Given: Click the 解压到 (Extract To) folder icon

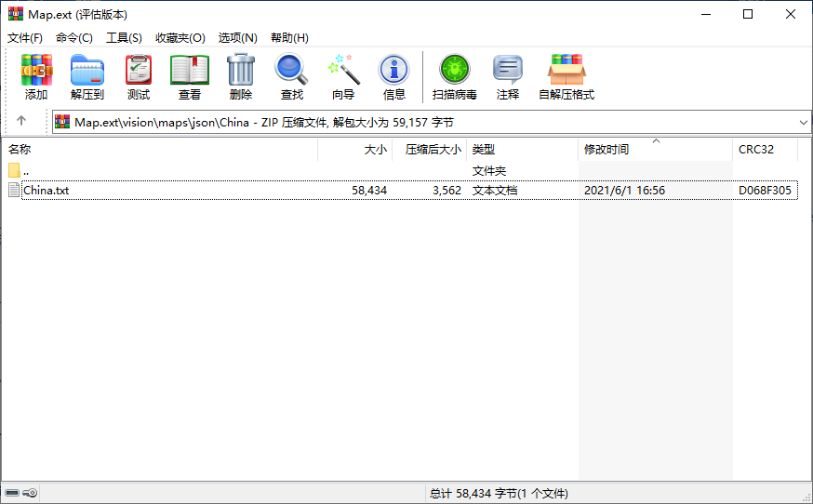Looking at the screenshot, I should 87,70.
